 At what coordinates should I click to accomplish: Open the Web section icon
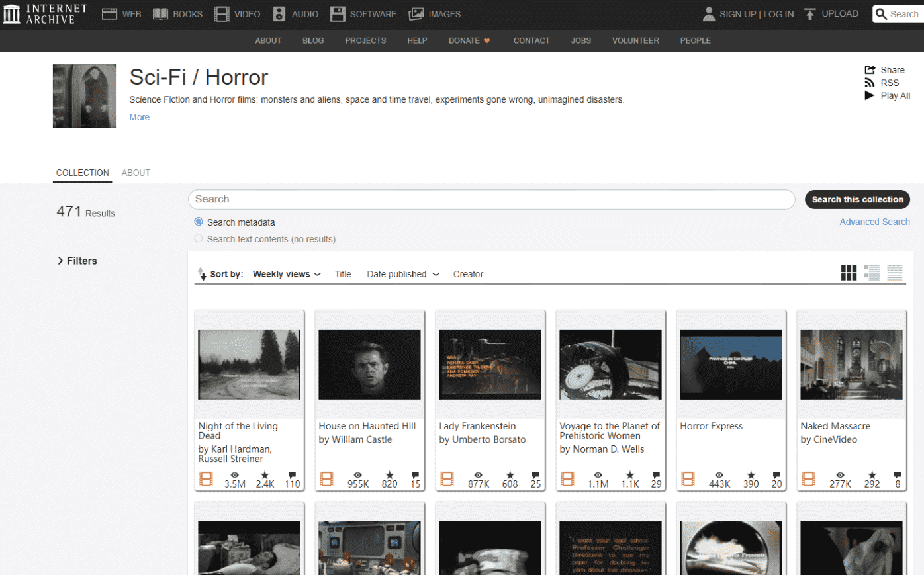[x=109, y=14]
